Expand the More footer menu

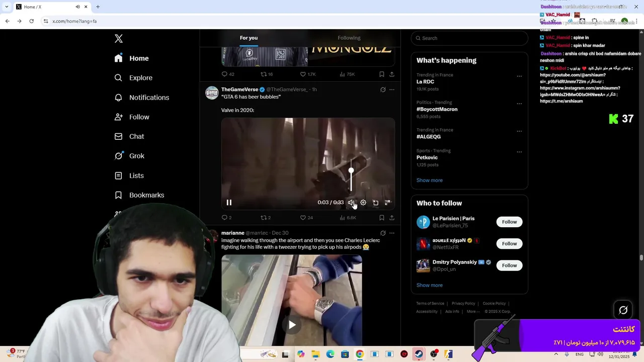(x=473, y=312)
